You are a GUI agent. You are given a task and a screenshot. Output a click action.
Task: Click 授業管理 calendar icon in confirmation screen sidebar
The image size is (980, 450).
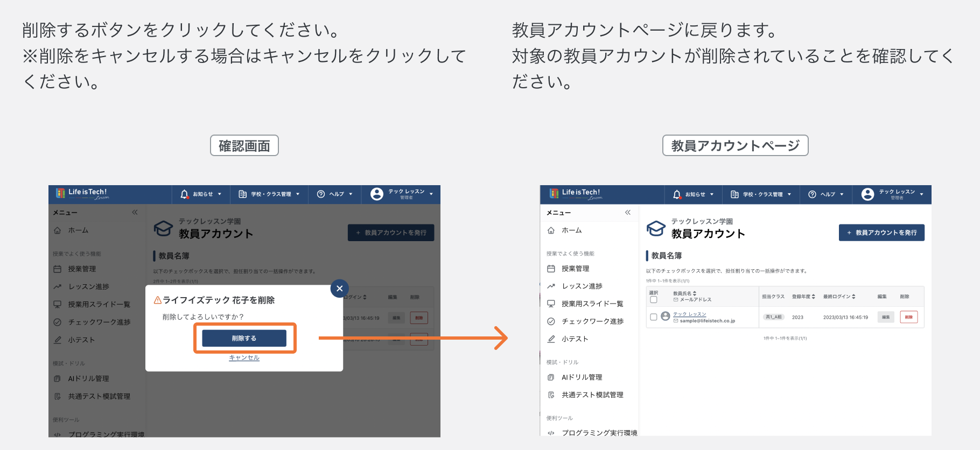click(x=58, y=269)
